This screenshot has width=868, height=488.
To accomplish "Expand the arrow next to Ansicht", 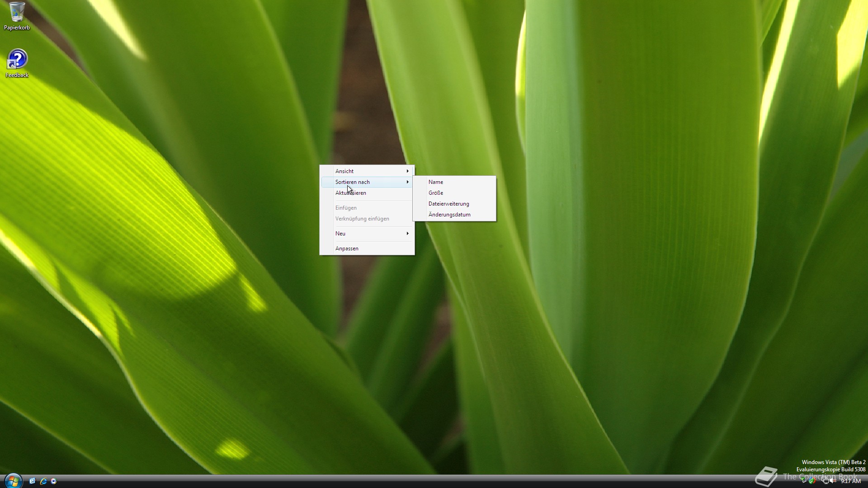I will tap(407, 171).
